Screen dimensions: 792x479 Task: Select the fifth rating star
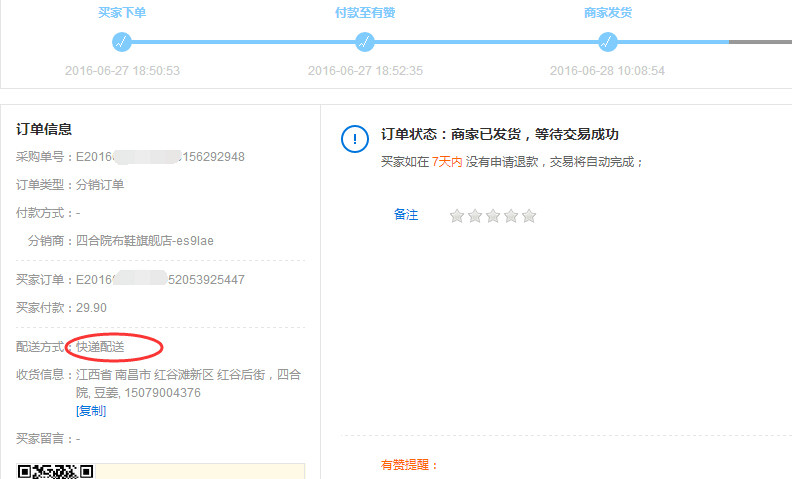pos(529,216)
